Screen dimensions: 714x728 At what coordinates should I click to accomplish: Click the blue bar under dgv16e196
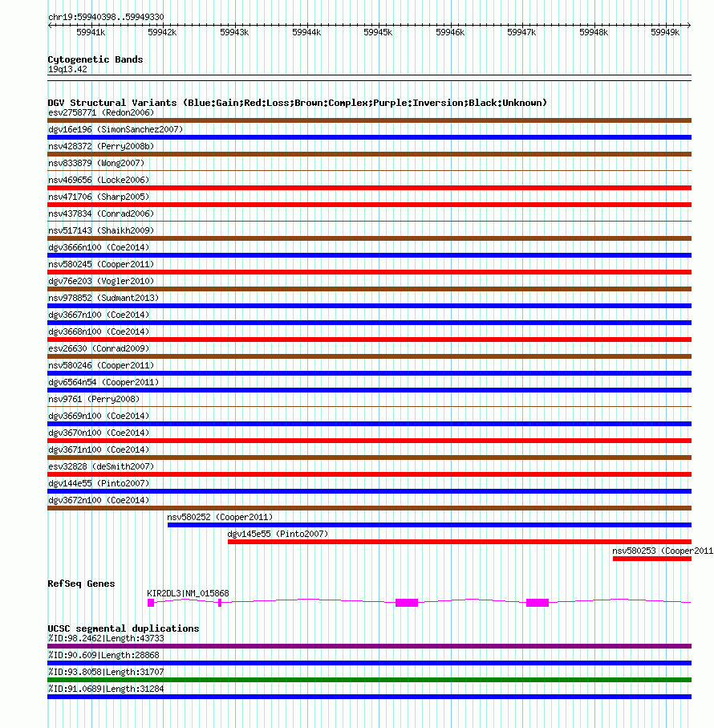point(369,137)
